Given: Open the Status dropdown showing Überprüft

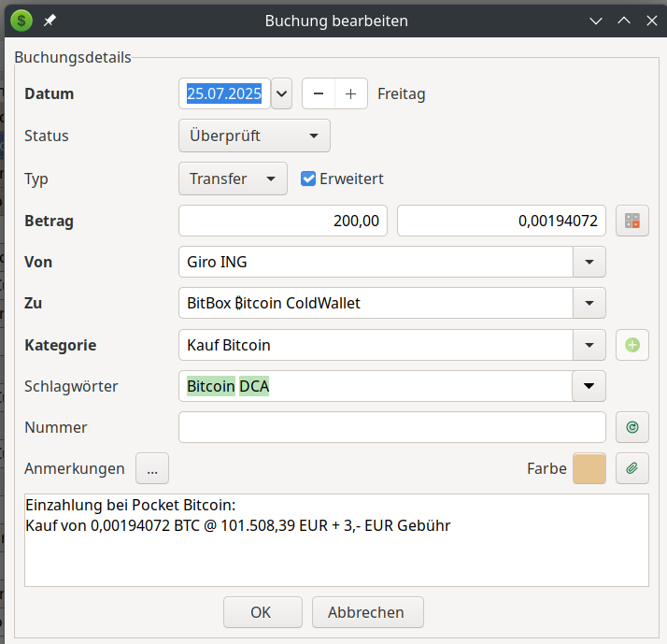Looking at the screenshot, I should click(x=254, y=136).
